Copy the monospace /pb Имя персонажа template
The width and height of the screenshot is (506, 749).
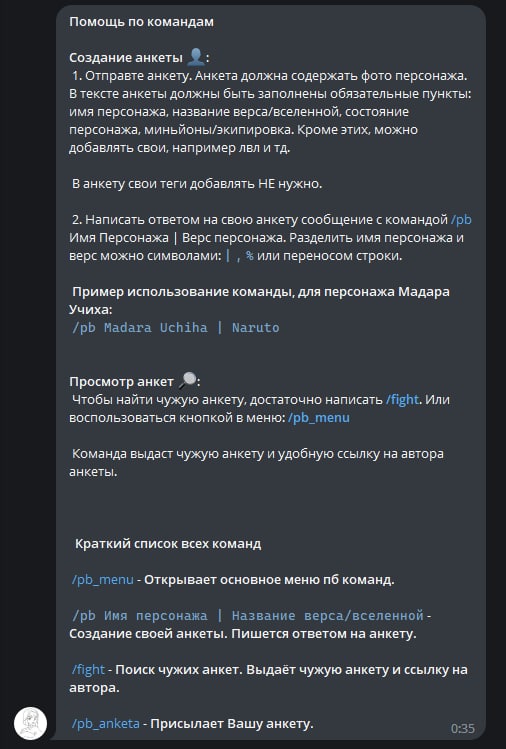pyautogui.click(x=248, y=615)
